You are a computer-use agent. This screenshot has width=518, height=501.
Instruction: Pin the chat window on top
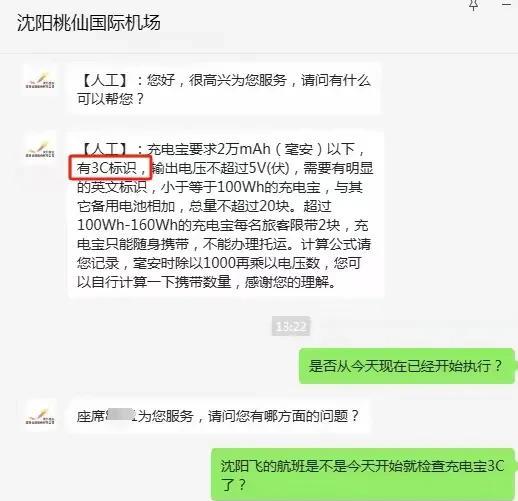click(x=474, y=5)
